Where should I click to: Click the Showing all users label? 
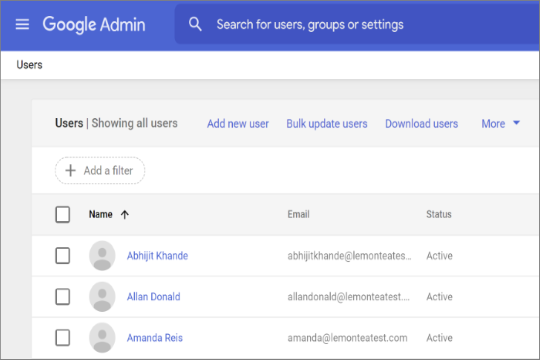(x=135, y=123)
